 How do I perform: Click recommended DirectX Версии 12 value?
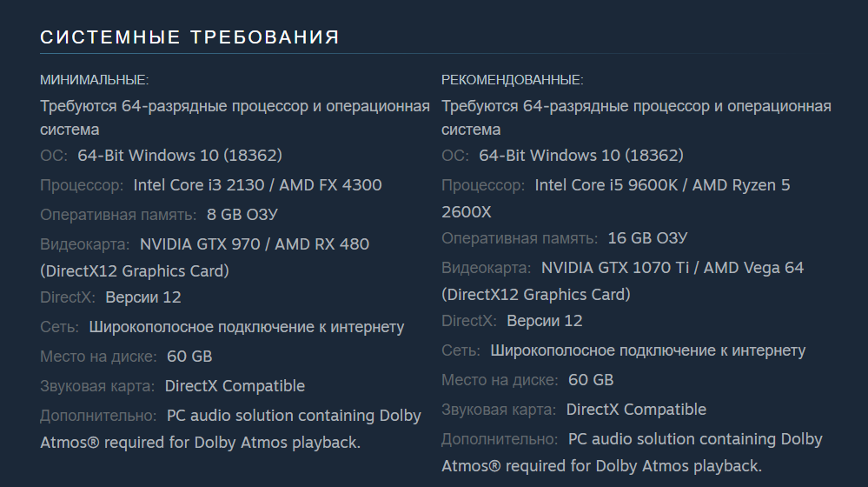(544, 321)
